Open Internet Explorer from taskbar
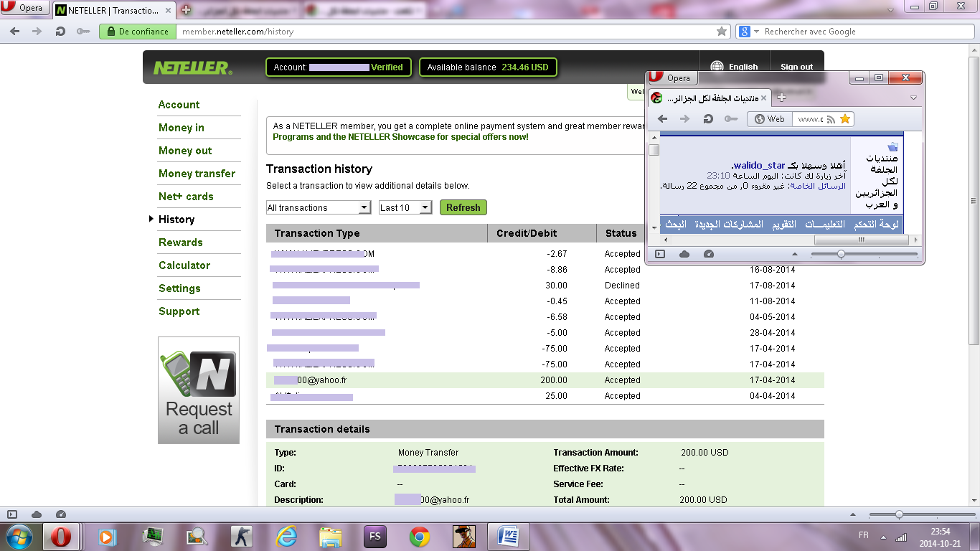Image resolution: width=980 pixels, height=551 pixels. pyautogui.click(x=287, y=537)
